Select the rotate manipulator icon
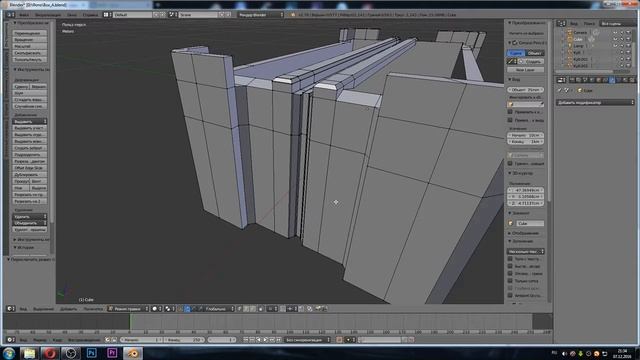The width and height of the screenshot is (640, 360). [x=194, y=309]
